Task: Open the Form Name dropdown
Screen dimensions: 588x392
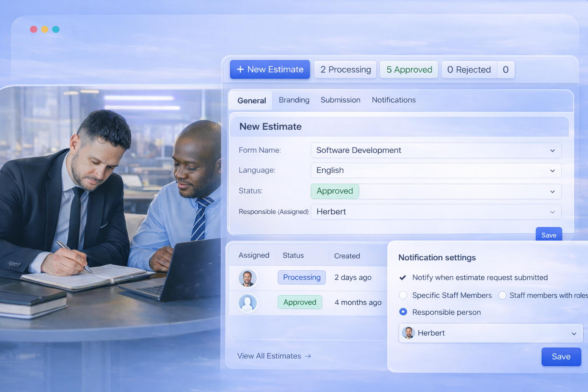Action: 436,150
